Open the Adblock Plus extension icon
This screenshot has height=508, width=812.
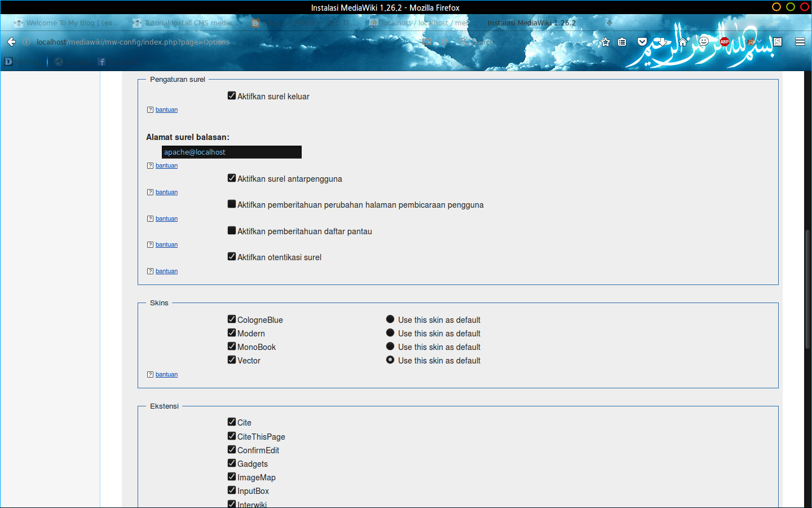[x=723, y=42]
